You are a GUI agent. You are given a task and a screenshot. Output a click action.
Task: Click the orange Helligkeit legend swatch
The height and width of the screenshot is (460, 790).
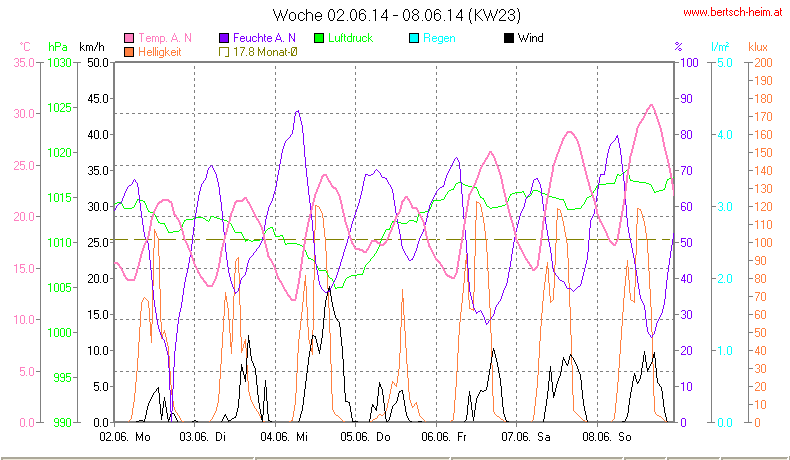pyautogui.click(x=129, y=52)
